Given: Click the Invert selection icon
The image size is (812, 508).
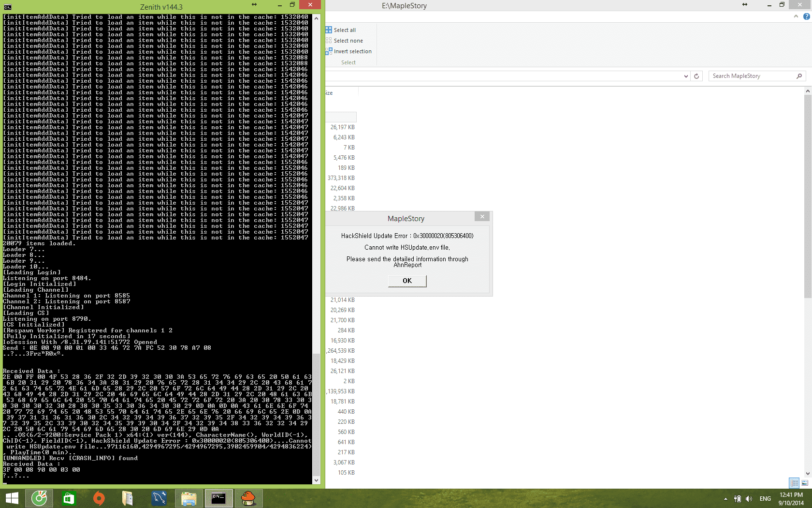Looking at the screenshot, I should coord(329,51).
